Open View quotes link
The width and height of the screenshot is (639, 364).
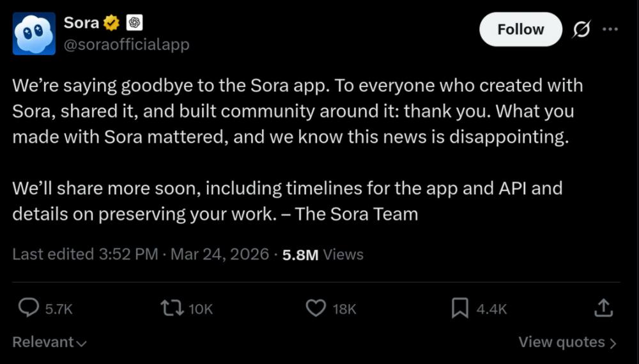(561, 342)
